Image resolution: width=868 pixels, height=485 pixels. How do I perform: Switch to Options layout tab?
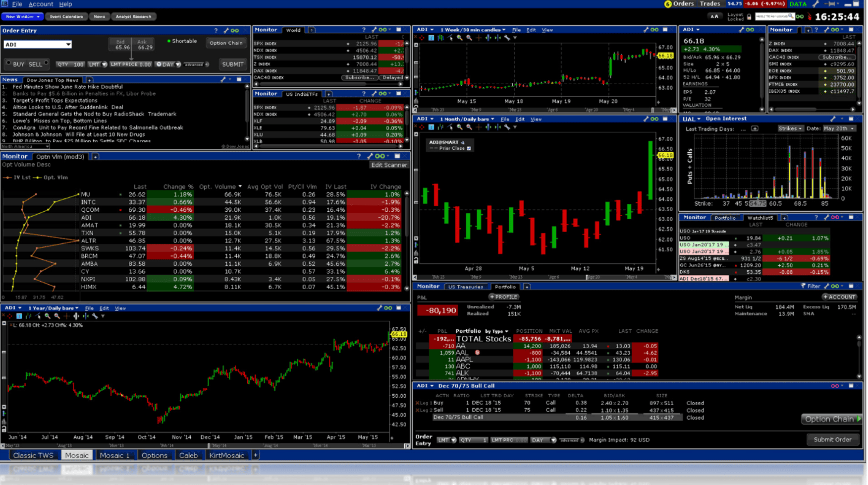[154, 455]
